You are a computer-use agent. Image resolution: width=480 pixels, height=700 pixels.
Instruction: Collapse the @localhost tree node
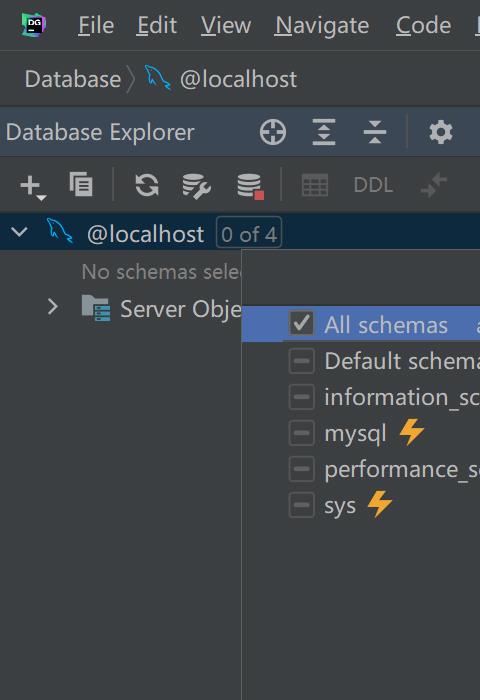coord(20,232)
